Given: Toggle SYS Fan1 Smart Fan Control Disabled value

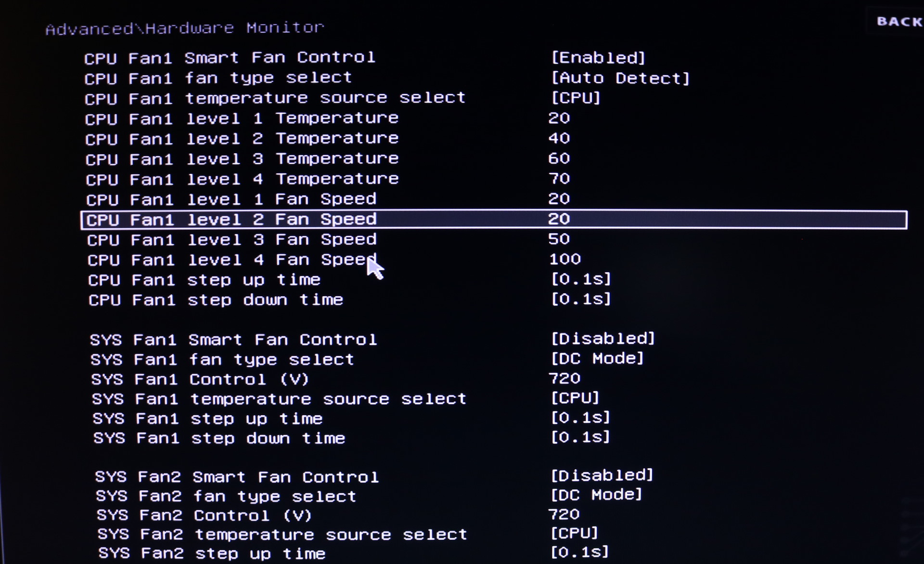Looking at the screenshot, I should pos(603,339).
